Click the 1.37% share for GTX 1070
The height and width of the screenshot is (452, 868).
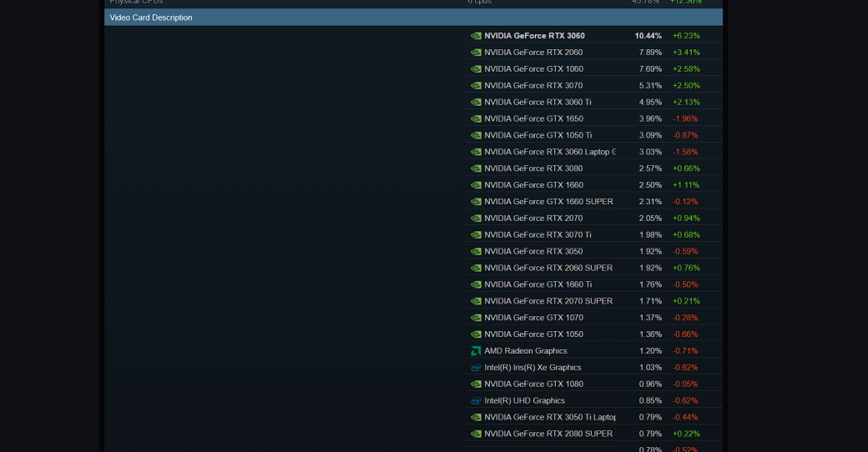650,318
